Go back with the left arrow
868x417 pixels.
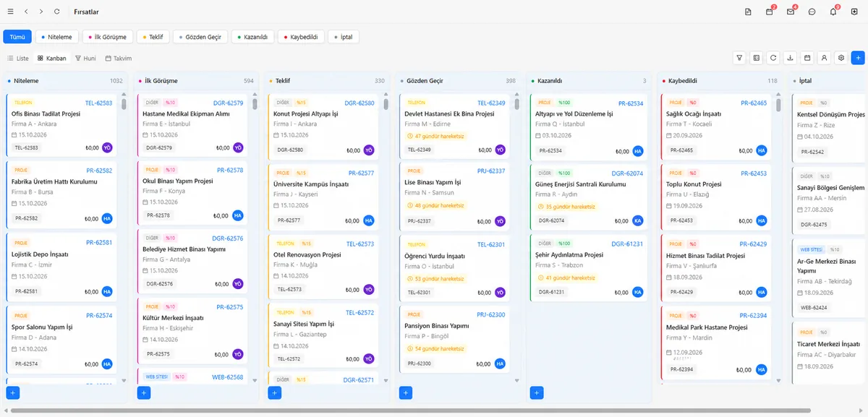tap(26, 12)
